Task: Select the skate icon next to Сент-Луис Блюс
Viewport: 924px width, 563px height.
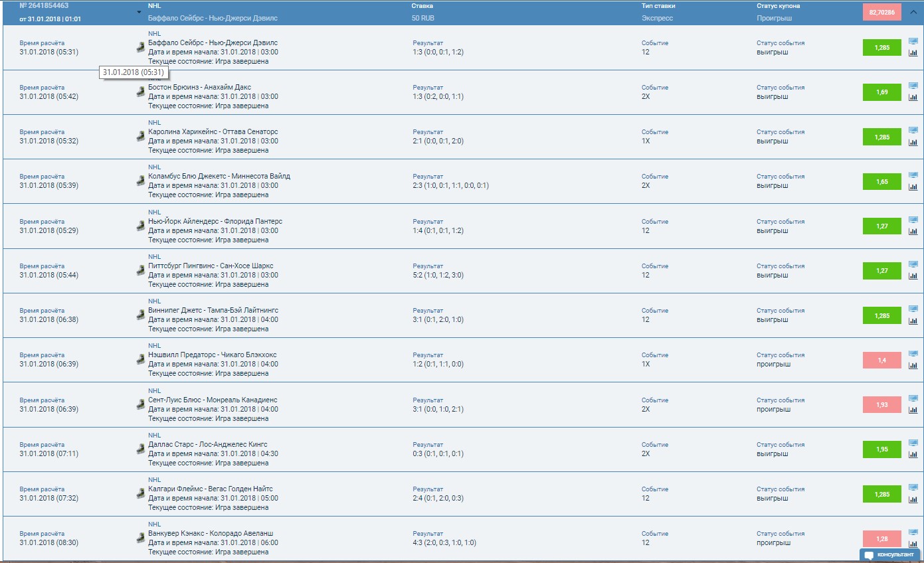Action: click(140, 404)
